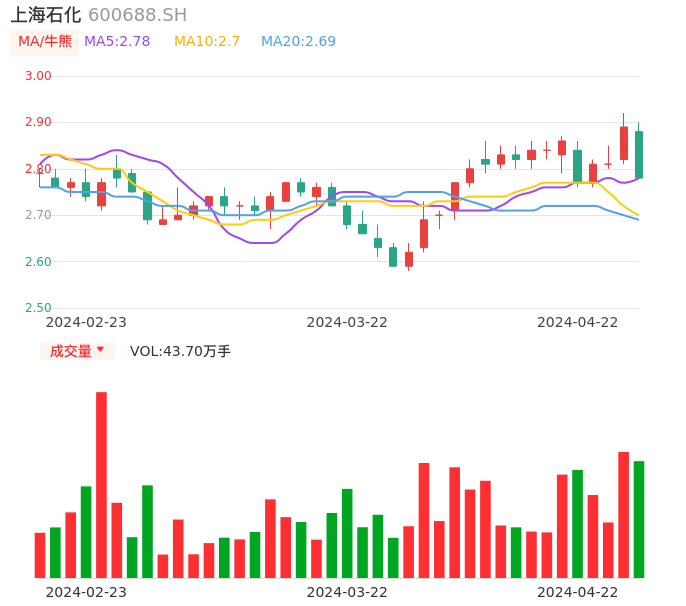Click the lowest red candlestick near 2.60

409,259
